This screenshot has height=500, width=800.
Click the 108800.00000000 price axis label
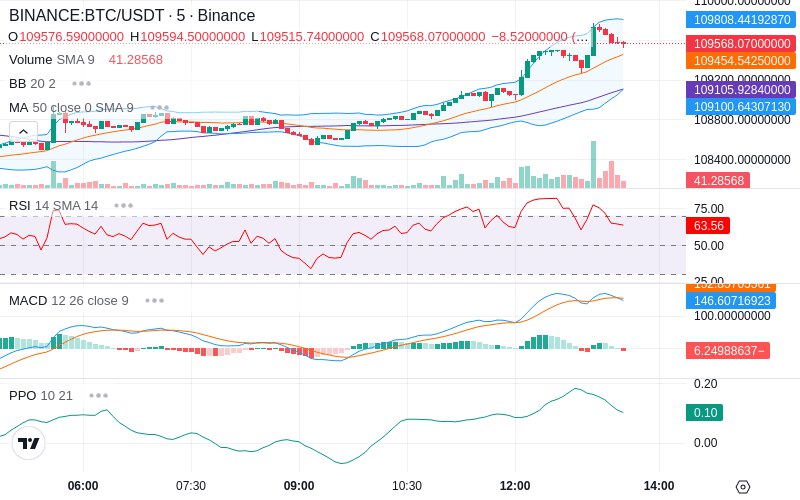(x=742, y=120)
